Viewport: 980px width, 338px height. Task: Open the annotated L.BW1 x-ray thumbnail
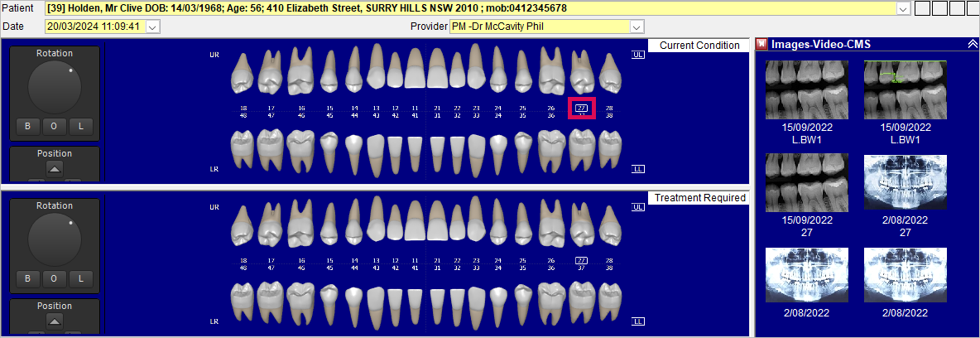[898, 89]
